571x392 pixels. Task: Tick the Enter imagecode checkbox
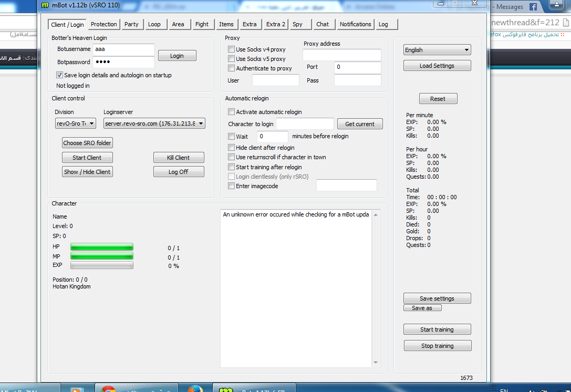(231, 186)
